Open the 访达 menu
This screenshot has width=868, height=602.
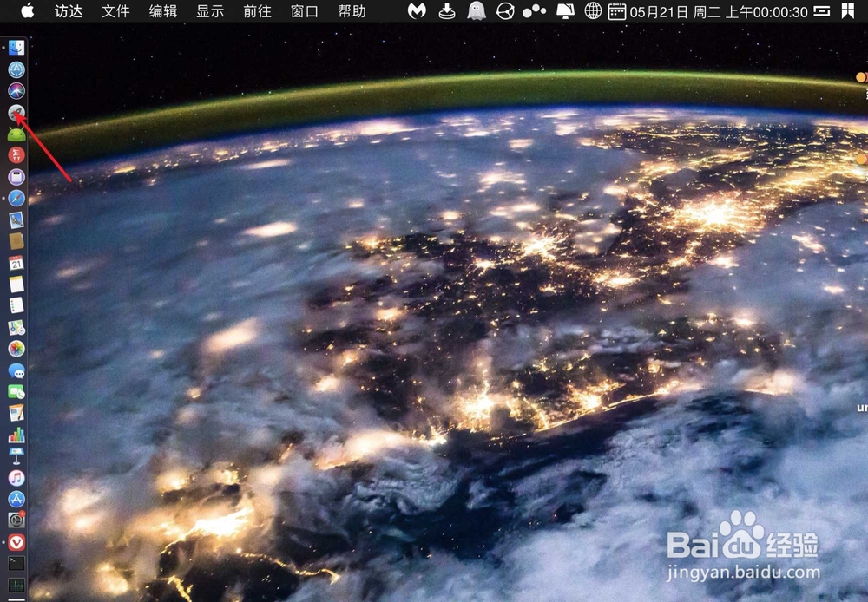tap(68, 11)
